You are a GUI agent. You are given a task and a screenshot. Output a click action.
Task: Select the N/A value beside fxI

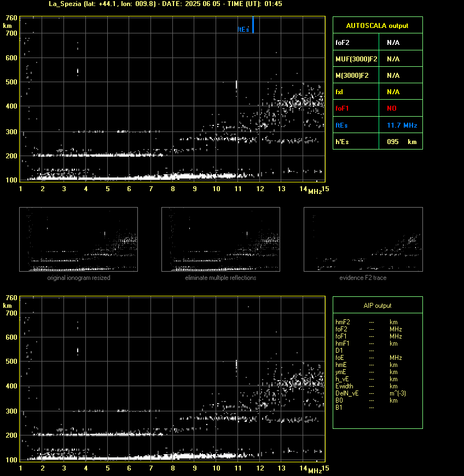tap(393, 91)
